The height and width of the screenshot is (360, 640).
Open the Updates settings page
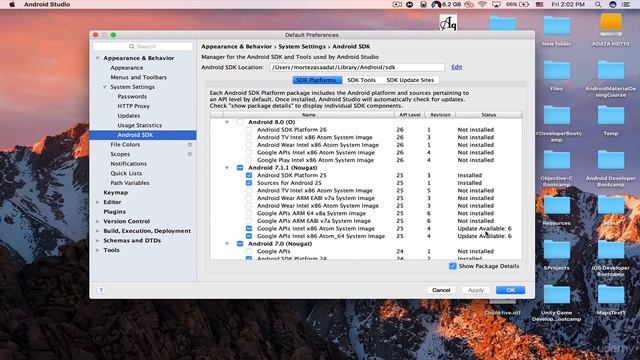(x=129, y=116)
